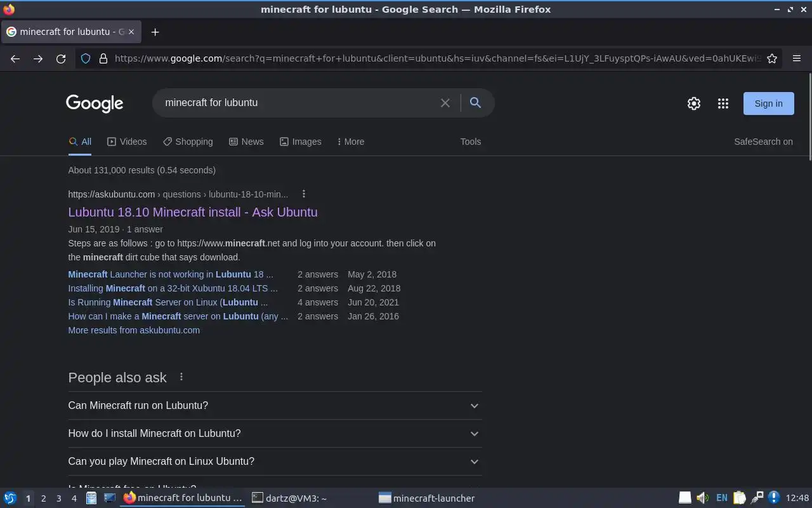
Task: Show the desktop from the taskbar
Action: (109, 498)
